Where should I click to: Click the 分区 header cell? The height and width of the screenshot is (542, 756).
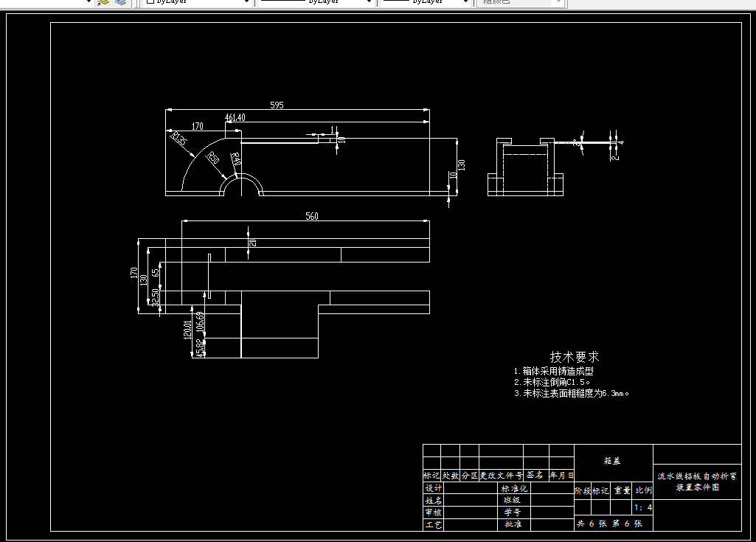[470, 476]
